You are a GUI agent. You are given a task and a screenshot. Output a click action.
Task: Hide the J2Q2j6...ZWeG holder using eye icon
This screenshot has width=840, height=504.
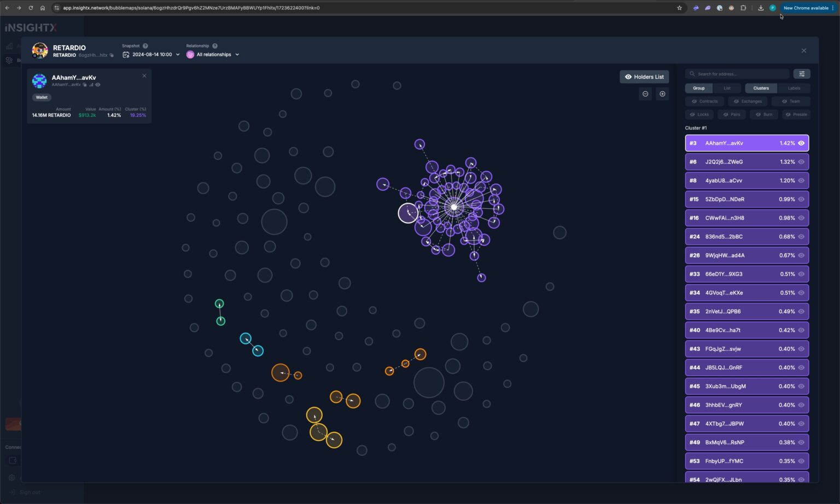801,162
